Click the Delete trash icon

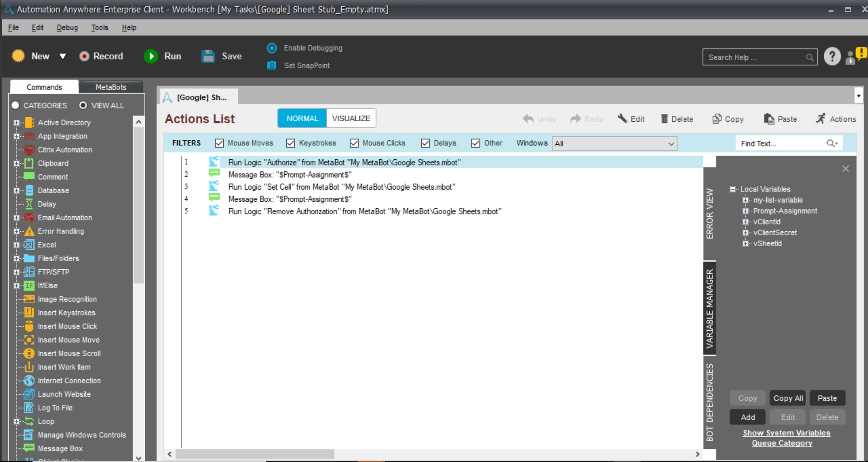[665, 119]
